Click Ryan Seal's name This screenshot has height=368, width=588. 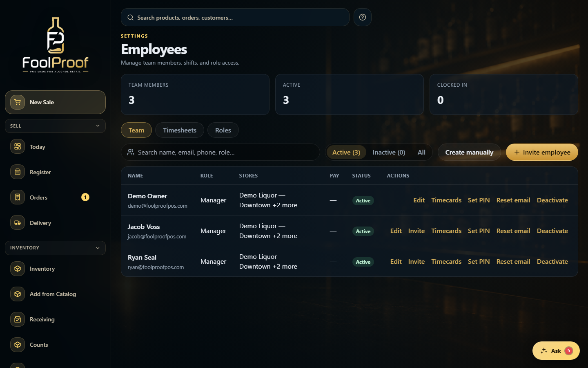(142, 257)
